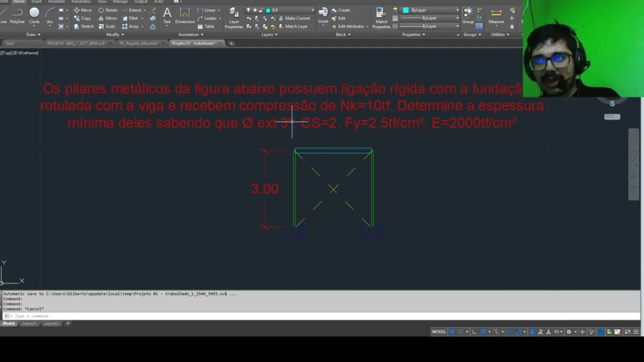Expand the Annotation panel dropdown
Image resolution: width=644 pixels, height=362 pixels.
pyautogui.click(x=191, y=35)
